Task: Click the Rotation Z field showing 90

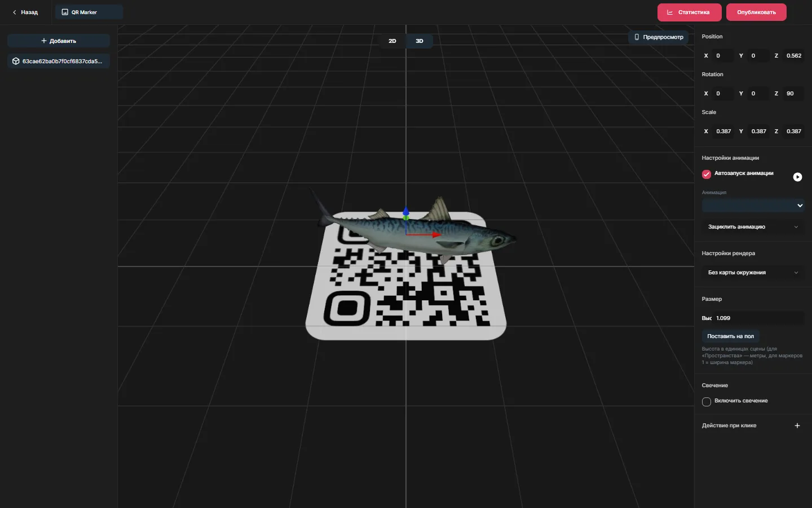Action: (794, 94)
